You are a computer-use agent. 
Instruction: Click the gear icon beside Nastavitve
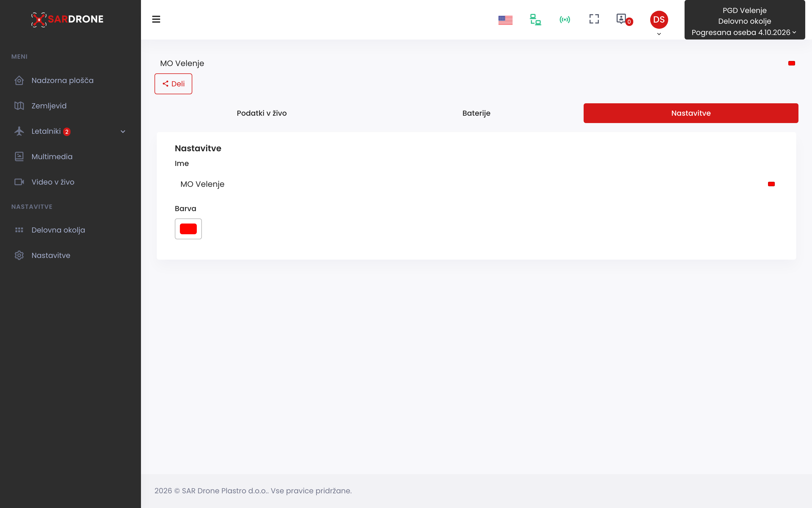point(19,255)
